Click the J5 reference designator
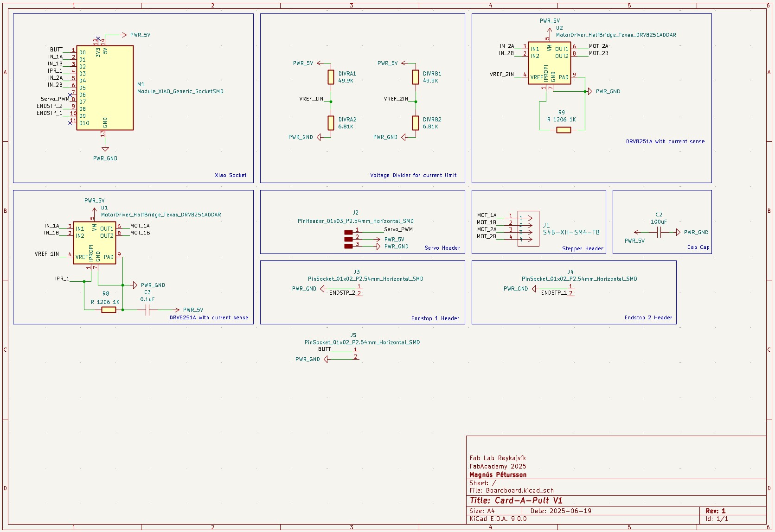This screenshot has width=775, height=532. (353, 335)
